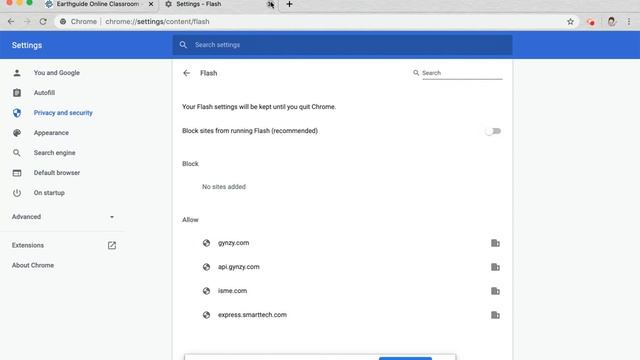Open Privacy and security section
The width and height of the screenshot is (640, 360).
point(63,113)
